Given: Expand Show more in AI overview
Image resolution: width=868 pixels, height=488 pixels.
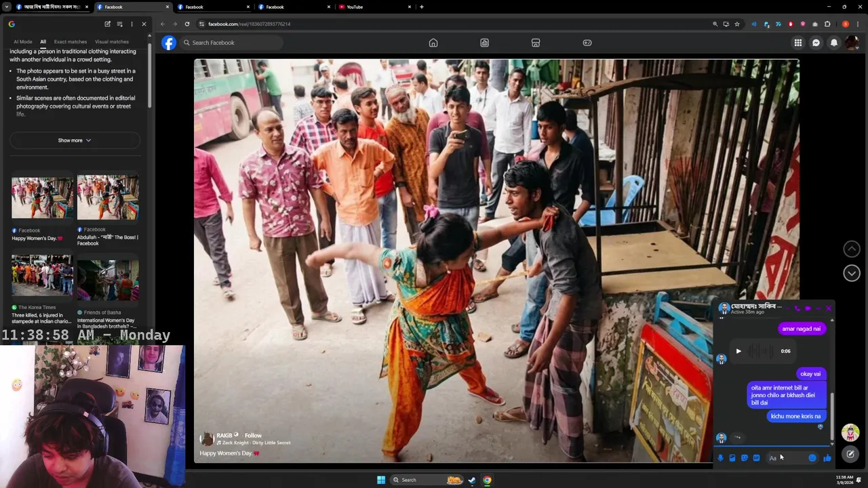Looking at the screenshot, I should click(x=75, y=140).
